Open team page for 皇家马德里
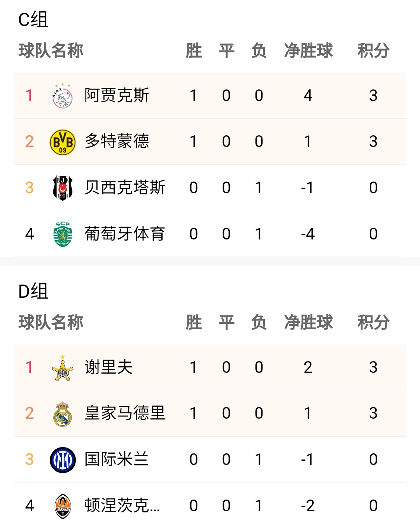Image resolution: width=420 pixels, height=526 pixels. [125, 413]
